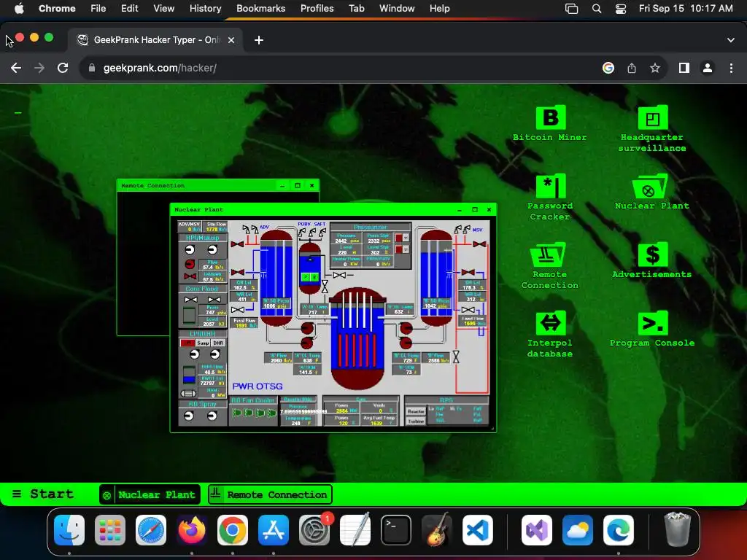Open a new tab with the plus button
The width and height of the screenshot is (747, 560).
[x=259, y=40]
